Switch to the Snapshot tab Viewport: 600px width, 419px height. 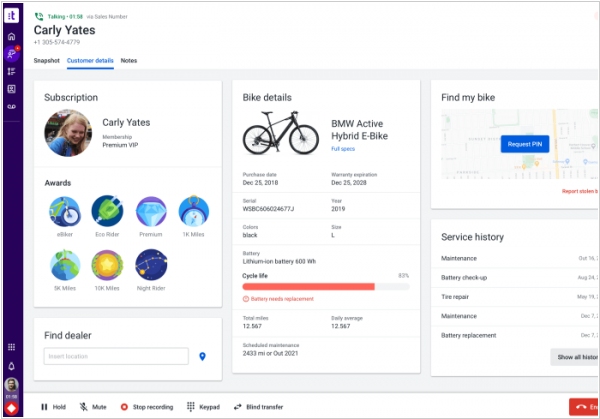tap(46, 60)
